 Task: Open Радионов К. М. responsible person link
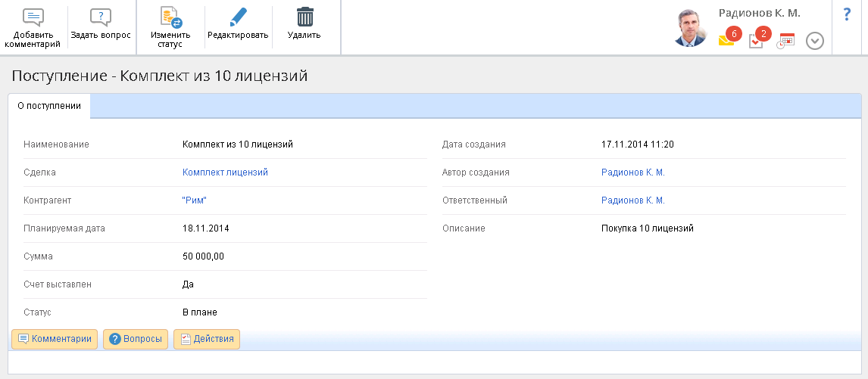point(632,200)
